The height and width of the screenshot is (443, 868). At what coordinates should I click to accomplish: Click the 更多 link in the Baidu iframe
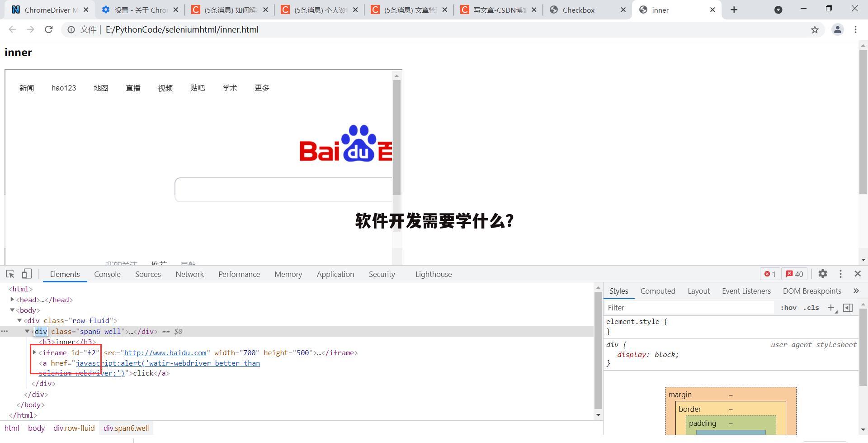[262, 88]
